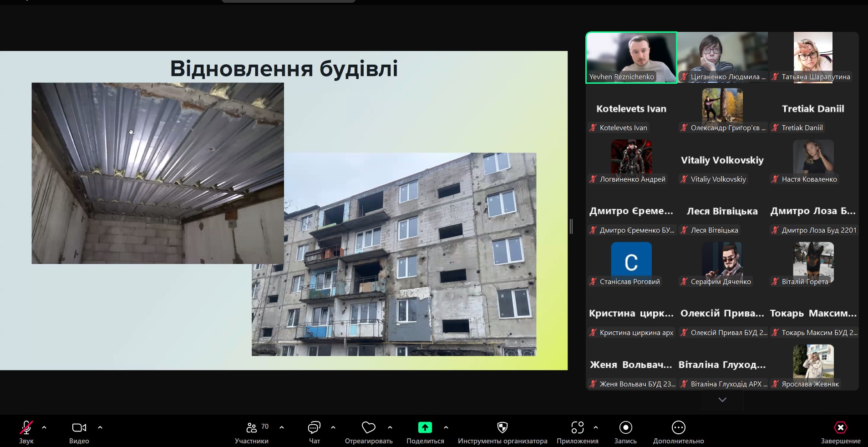Click muted mic icon of Tretiak Daniil
868x447 pixels.
pos(775,128)
